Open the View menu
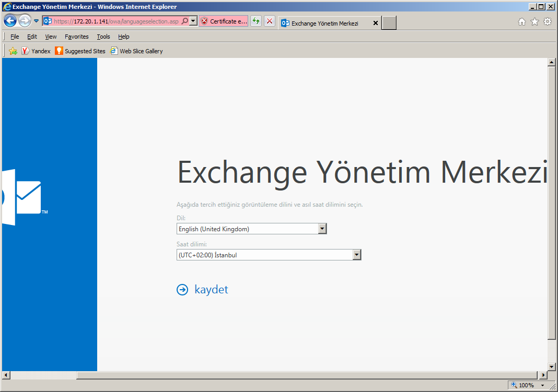 click(51, 37)
